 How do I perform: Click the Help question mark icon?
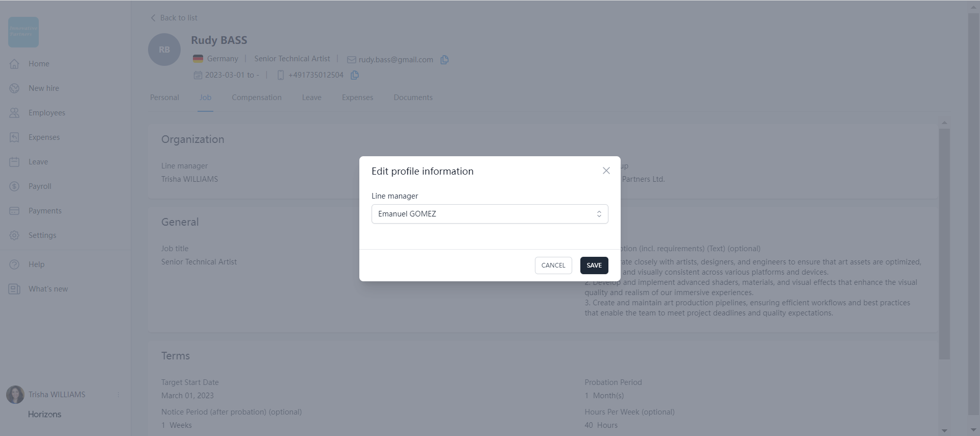click(14, 264)
